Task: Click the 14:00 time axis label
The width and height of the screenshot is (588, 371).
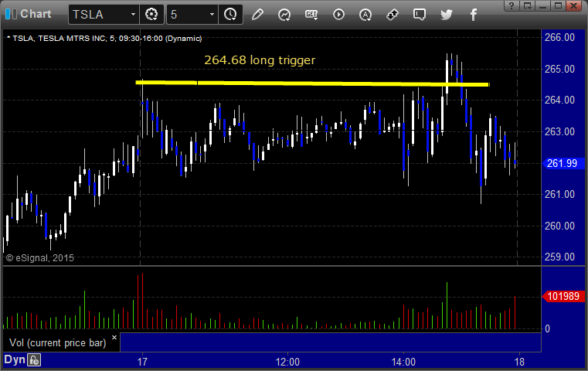Action: coord(403,362)
